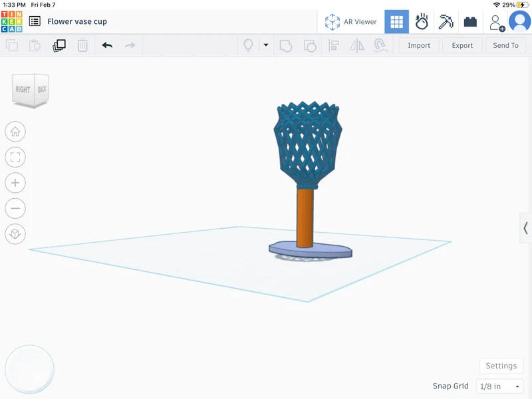Screen dimensions: 532x399
Task: Click the Export button
Action: tap(462, 45)
